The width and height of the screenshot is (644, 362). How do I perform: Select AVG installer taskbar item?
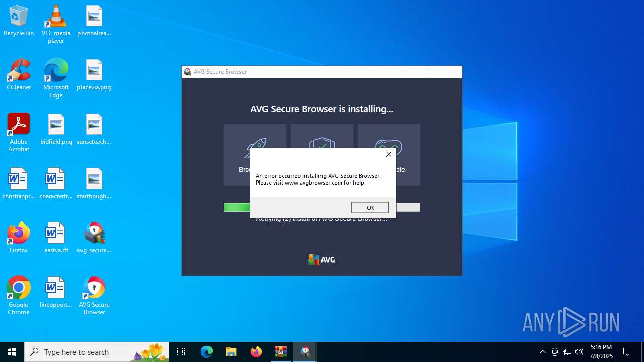point(305,352)
